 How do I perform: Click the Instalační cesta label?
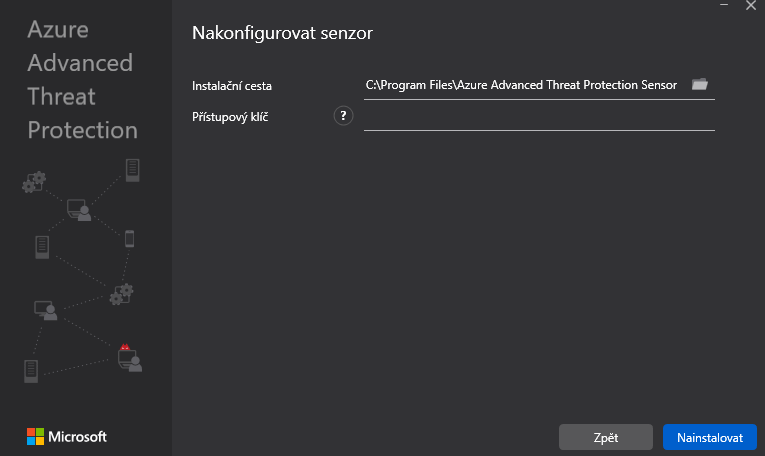[x=232, y=86]
